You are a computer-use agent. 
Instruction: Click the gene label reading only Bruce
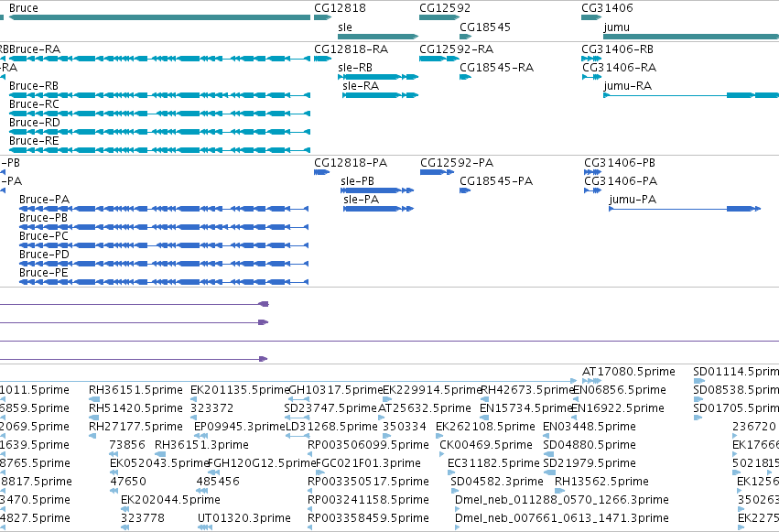point(24,8)
